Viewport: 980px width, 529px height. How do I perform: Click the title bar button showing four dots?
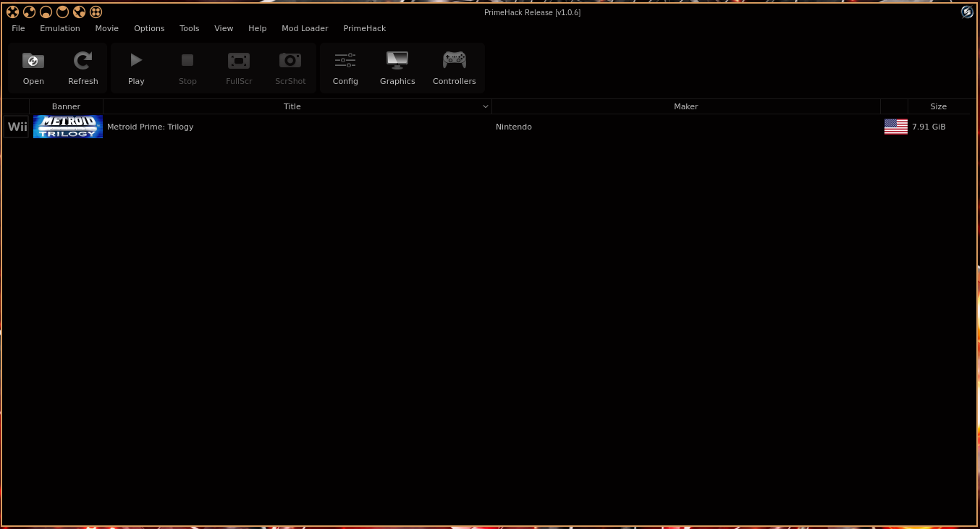(x=96, y=12)
